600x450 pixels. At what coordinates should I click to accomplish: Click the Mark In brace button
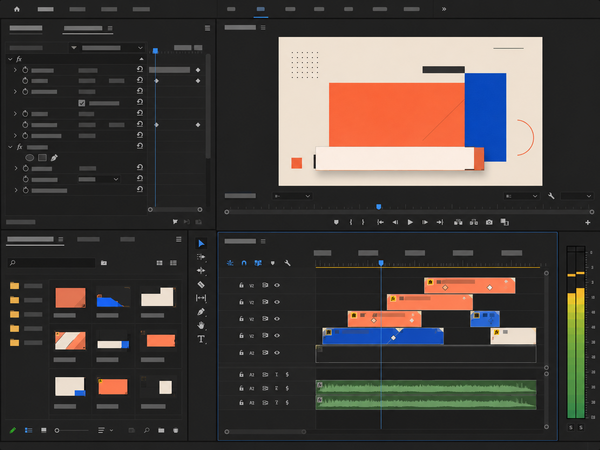[x=351, y=222]
